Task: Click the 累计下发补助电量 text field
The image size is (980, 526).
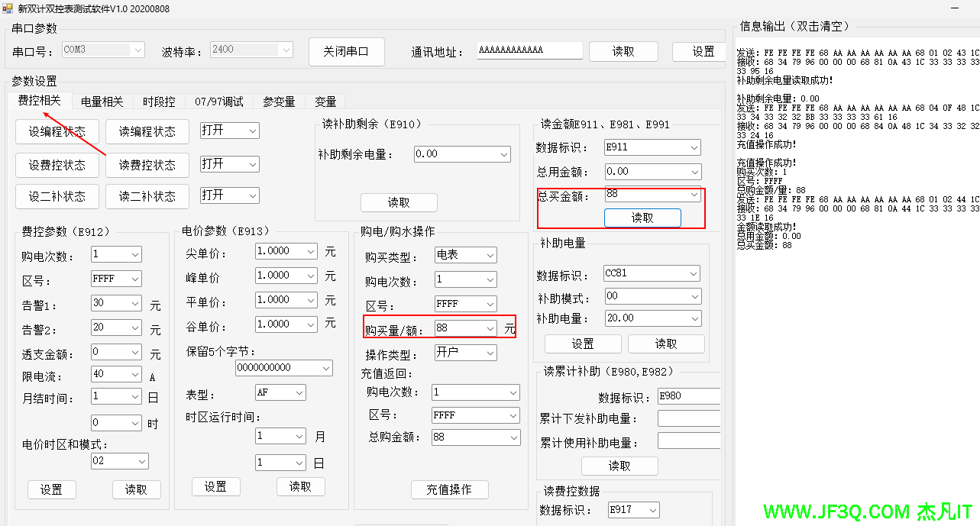Action: click(x=688, y=418)
